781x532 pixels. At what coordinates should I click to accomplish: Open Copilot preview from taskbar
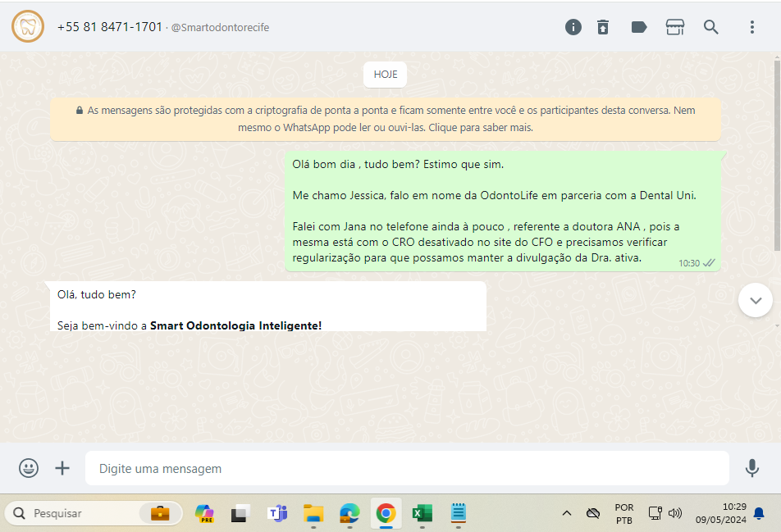[204, 513]
